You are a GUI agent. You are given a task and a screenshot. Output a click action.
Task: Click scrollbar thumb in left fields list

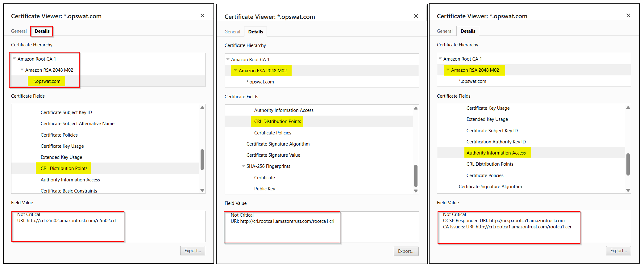(202, 159)
